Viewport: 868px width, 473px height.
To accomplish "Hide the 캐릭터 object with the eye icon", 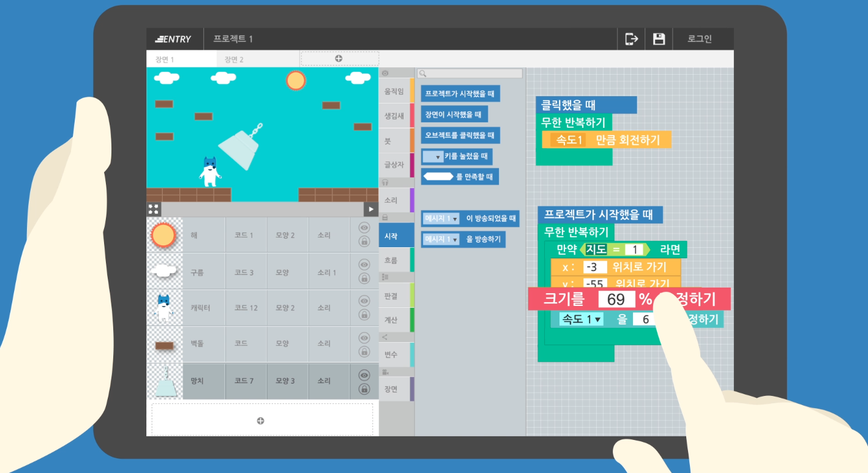I will [x=364, y=301].
